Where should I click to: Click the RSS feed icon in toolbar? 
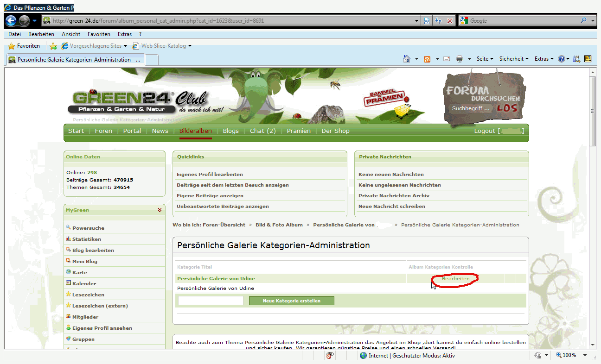click(427, 59)
